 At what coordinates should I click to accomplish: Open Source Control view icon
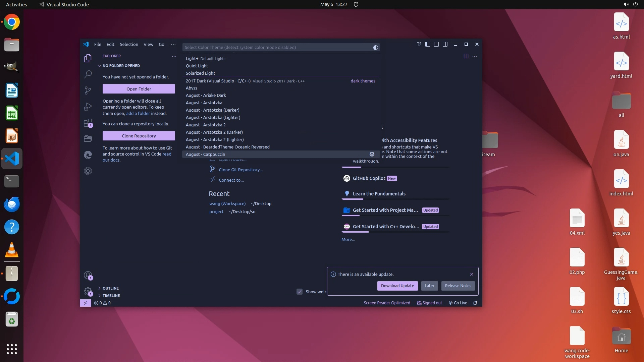pos(88,90)
